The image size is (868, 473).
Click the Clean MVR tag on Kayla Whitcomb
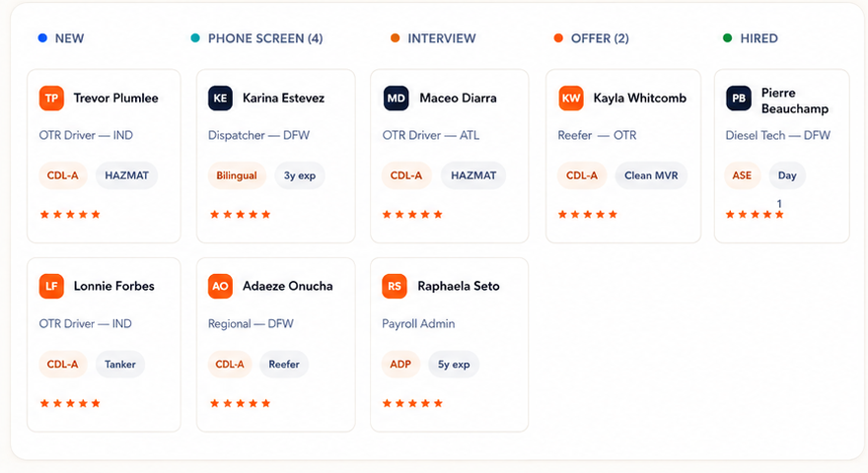tap(651, 176)
